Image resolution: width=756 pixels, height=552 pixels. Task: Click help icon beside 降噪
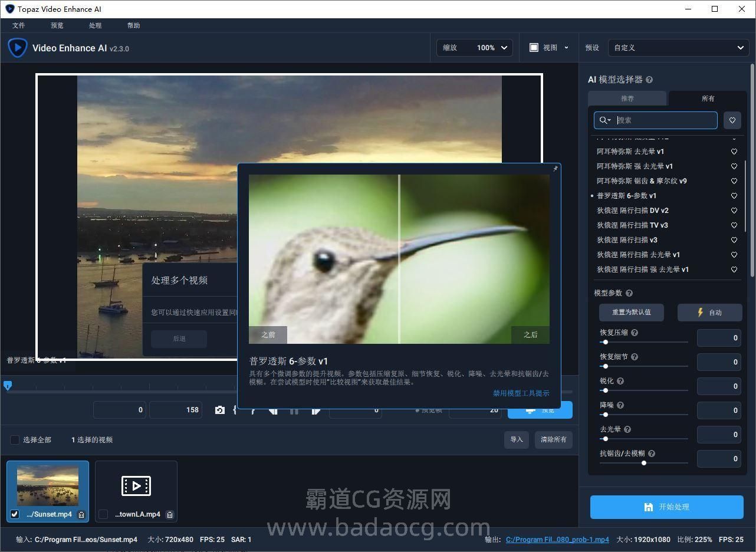coord(620,405)
